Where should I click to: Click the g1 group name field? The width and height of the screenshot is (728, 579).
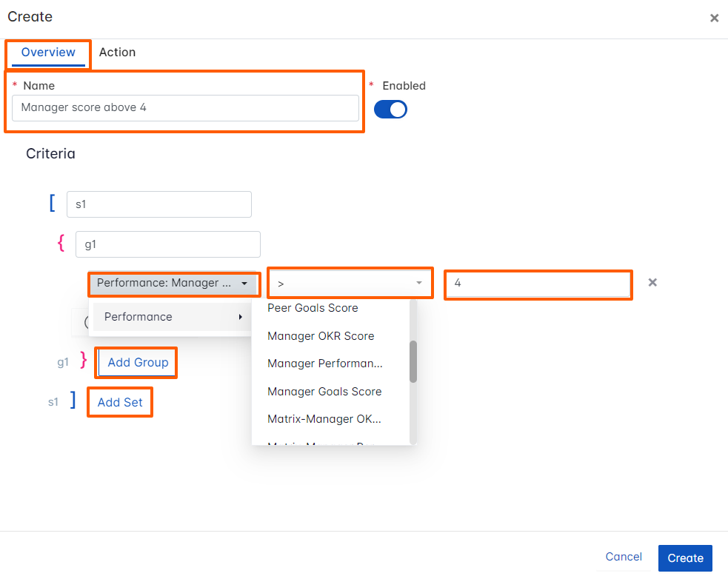point(168,244)
